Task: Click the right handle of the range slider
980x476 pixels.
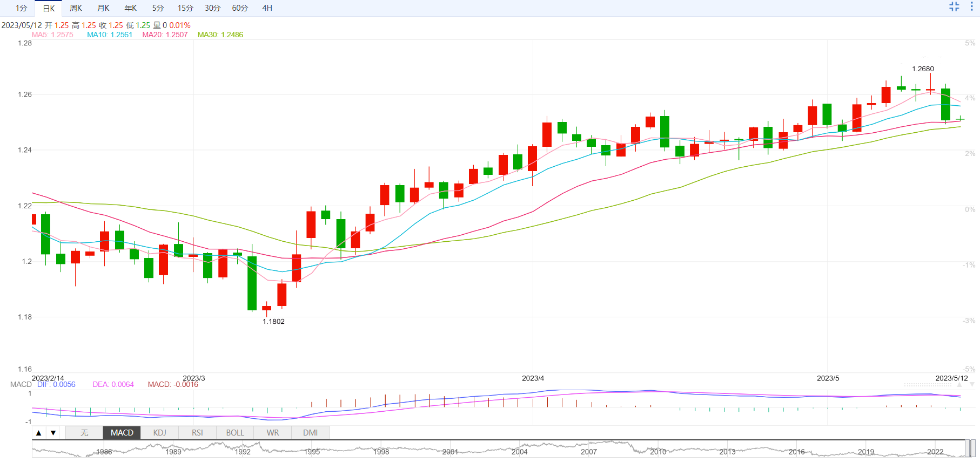Action: (972, 448)
